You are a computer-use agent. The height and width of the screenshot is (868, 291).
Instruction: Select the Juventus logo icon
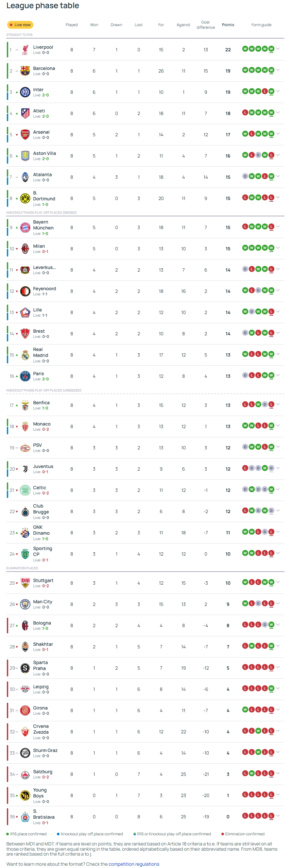click(x=25, y=469)
